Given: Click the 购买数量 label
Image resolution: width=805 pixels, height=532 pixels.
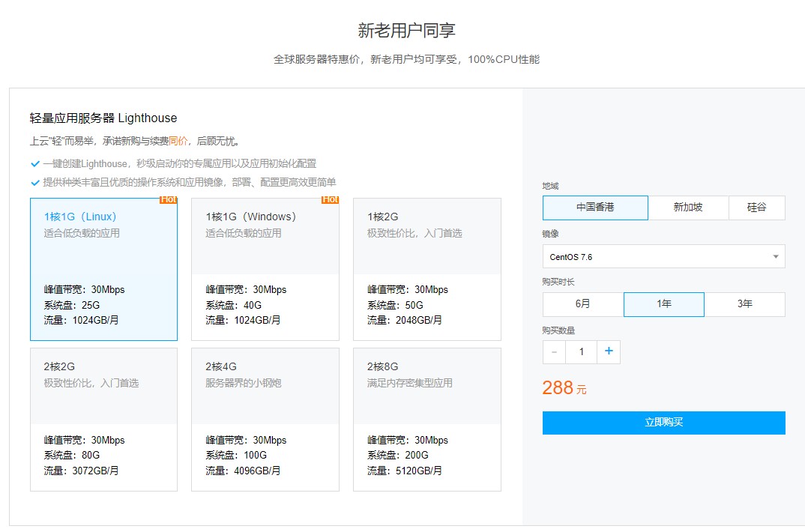Looking at the screenshot, I should point(558,330).
